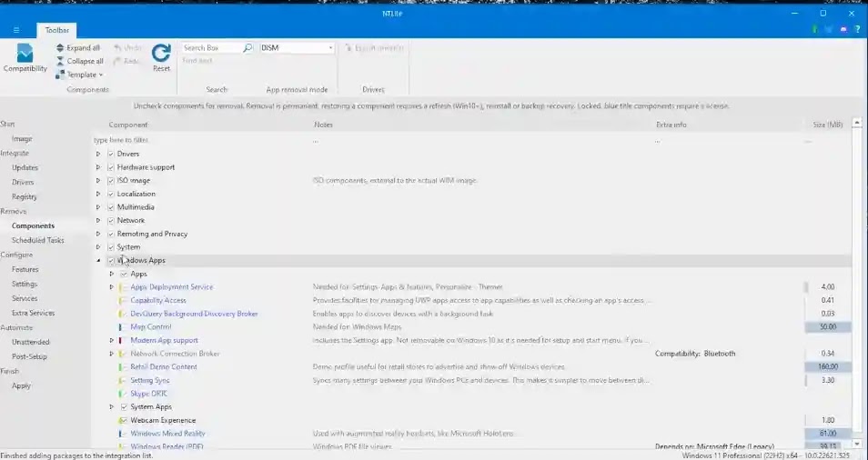Click the vertical scrollbar down arrow
The width and height of the screenshot is (868, 460).
point(857,444)
